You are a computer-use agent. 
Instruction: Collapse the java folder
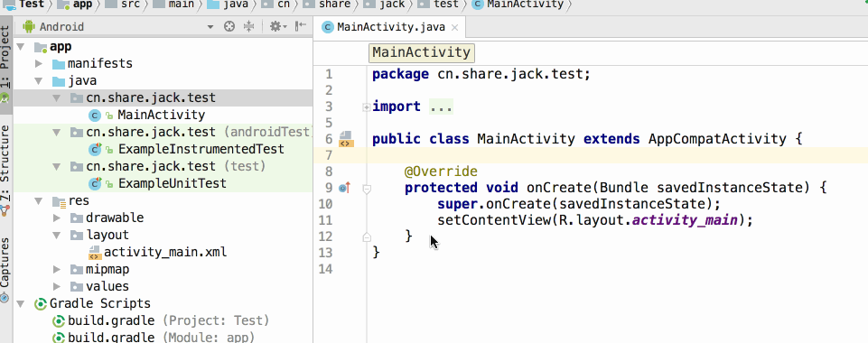click(39, 80)
